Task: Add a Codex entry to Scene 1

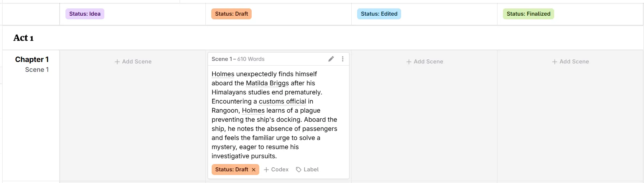Action: pos(276,170)
